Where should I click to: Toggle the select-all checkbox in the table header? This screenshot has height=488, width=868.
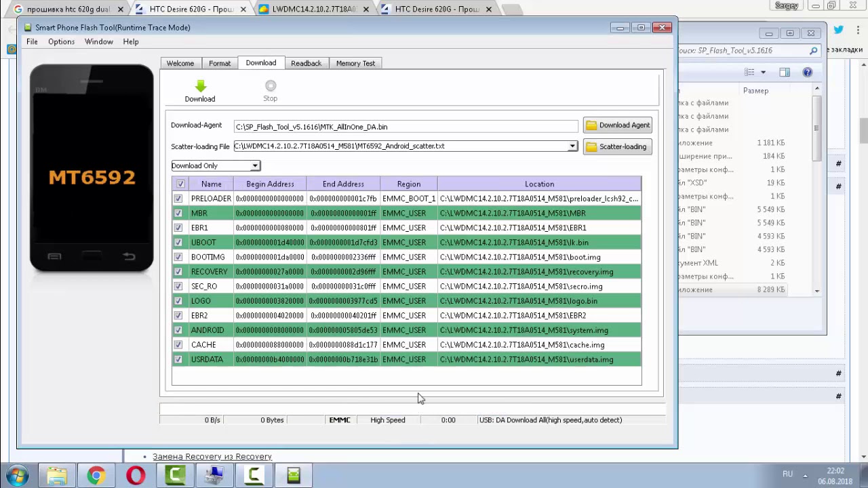pyautogui.click(x=180, y=184)
